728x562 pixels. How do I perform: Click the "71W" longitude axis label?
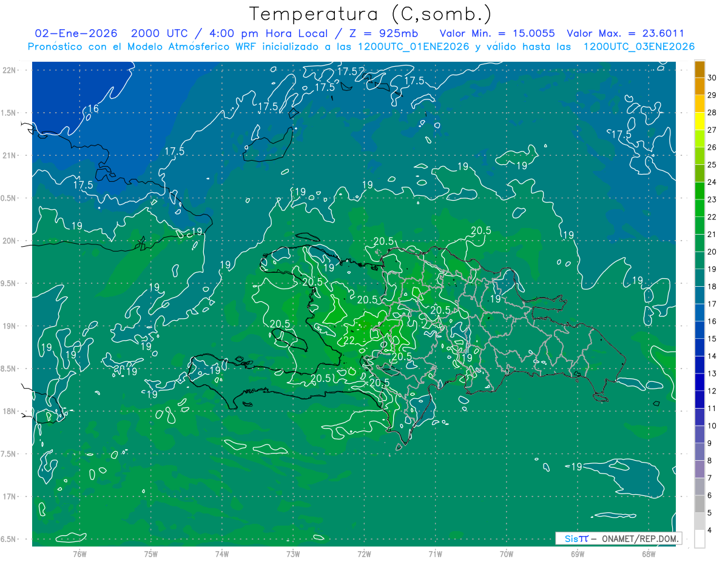[x=435, y=553]
